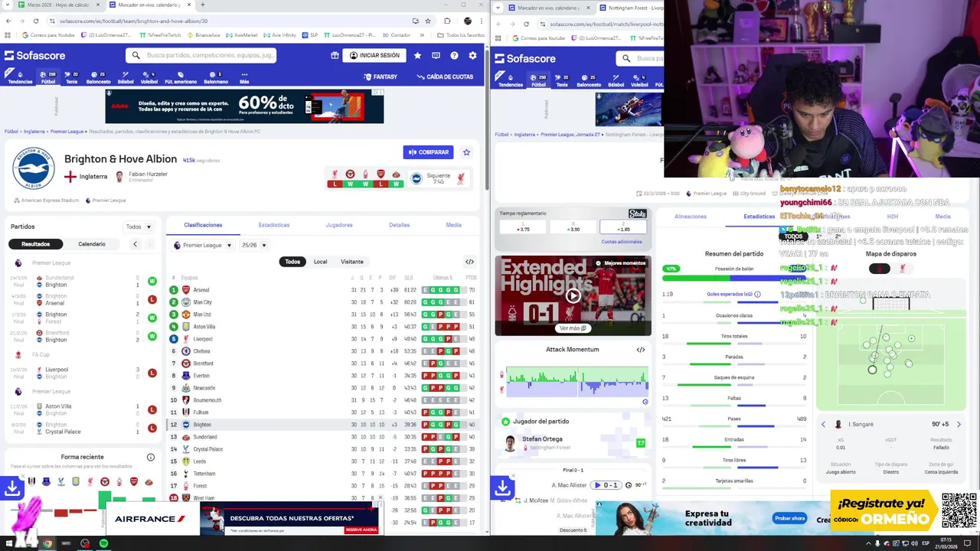Open embed code icon beside Attack Momentum
The image size is (980, 551).
(641, 350)
